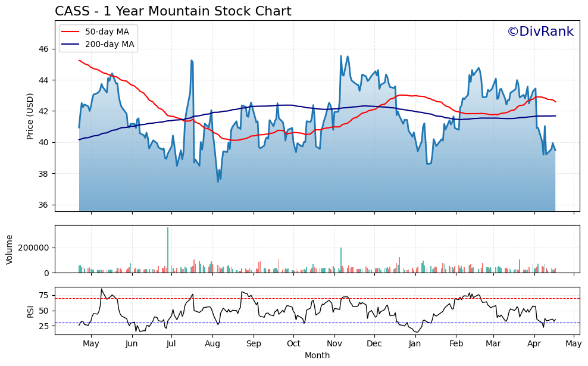This screenshot has width=588, height=366.
Task: Click the 'Mar' month label
Action: (x=493, y=343)
